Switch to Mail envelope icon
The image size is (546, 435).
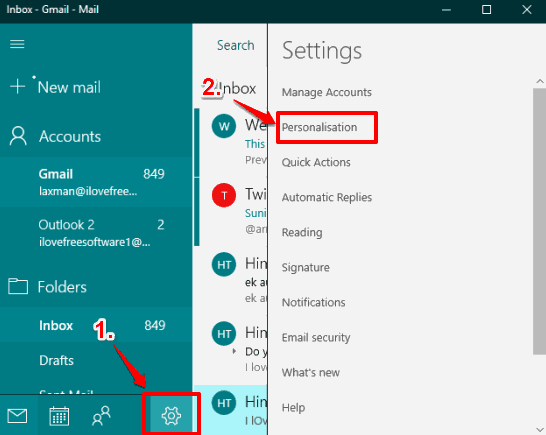point(17,416)
